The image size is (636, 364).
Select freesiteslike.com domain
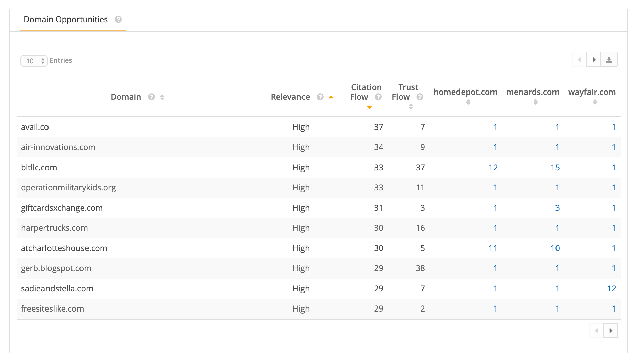(x=53, y=309)
